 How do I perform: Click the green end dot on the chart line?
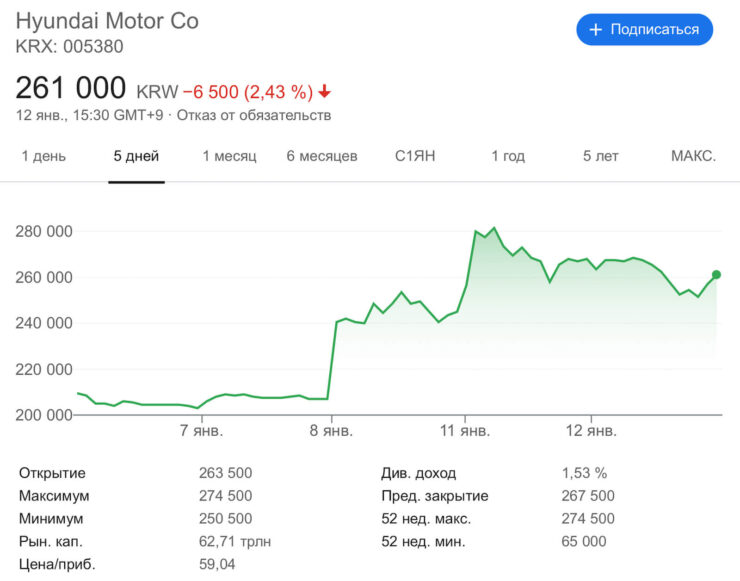point(716,274)
